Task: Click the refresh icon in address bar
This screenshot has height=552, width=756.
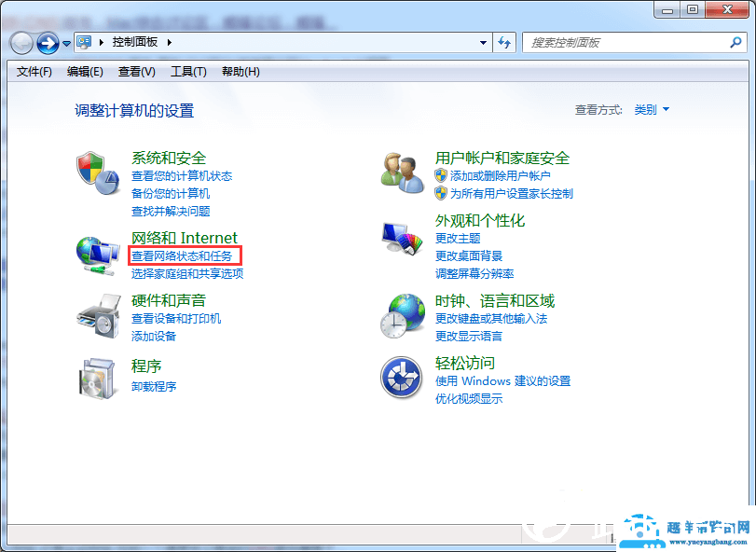Action: 504,42
